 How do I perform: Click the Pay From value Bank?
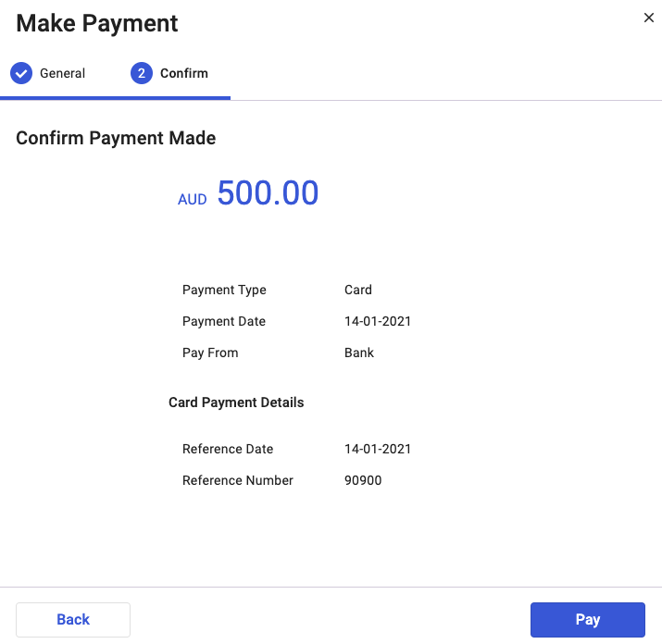pyautogui.click(x=359, y=353)
